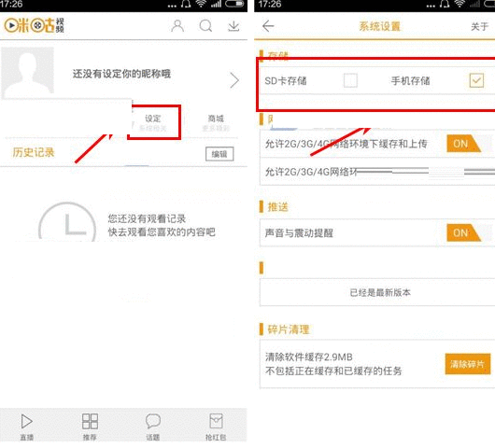Tap the clock history placeholder icon
495x448 pixels.
click(x=67, y=222)
